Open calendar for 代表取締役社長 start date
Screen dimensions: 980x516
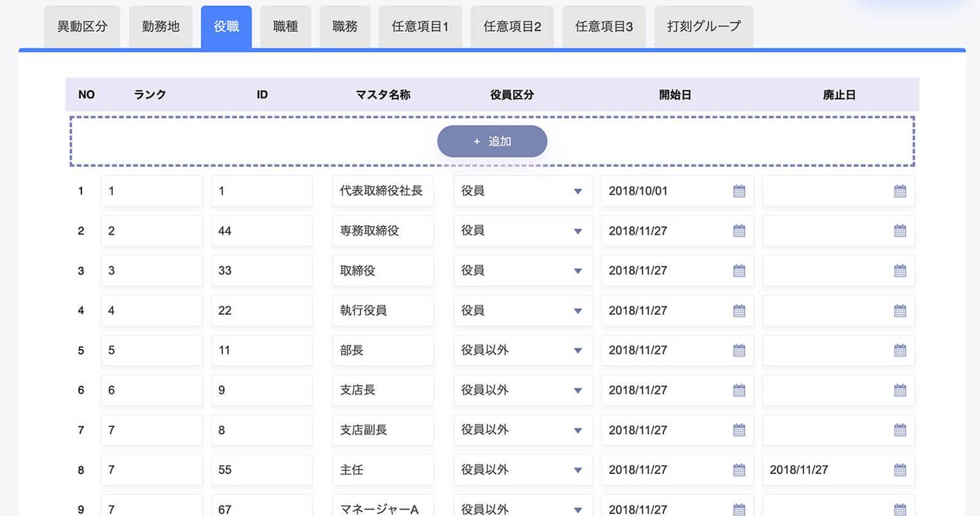739,191
